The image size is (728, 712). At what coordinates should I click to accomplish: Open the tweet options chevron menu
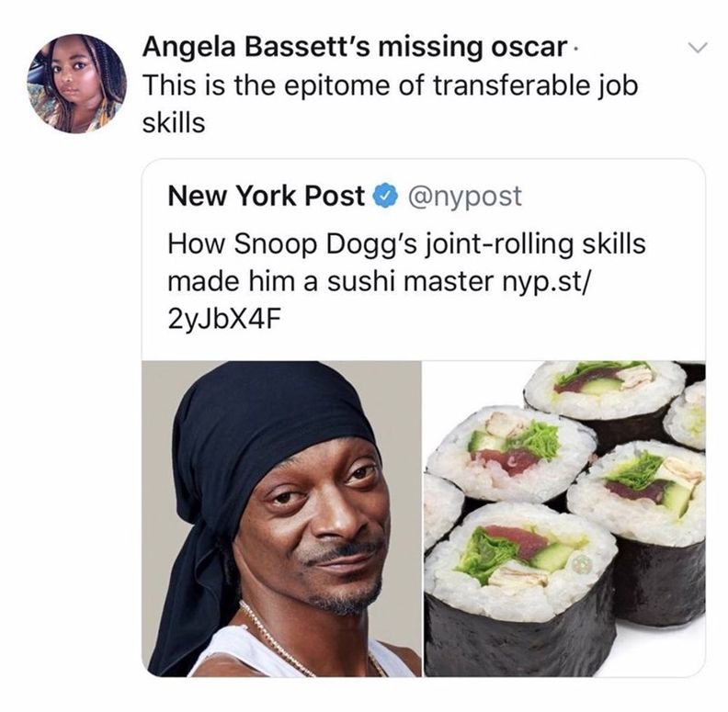point(697,48)
